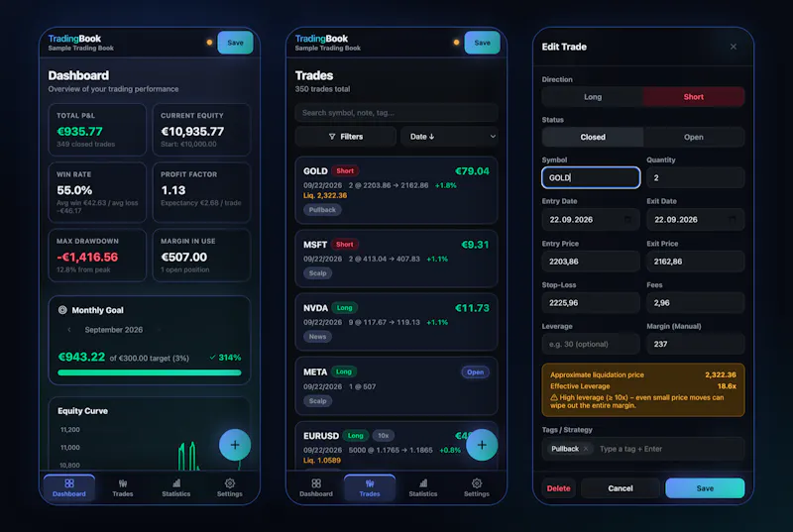Click the Current Equity card
Screen dimensions: 793x532
click(x=201, y=130)
